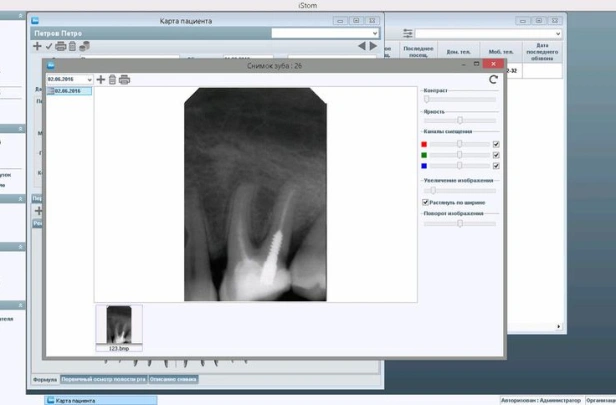Uncheck the 'Растянуть по ширине' checkbox
616x405 pixels.
point(426,202)
